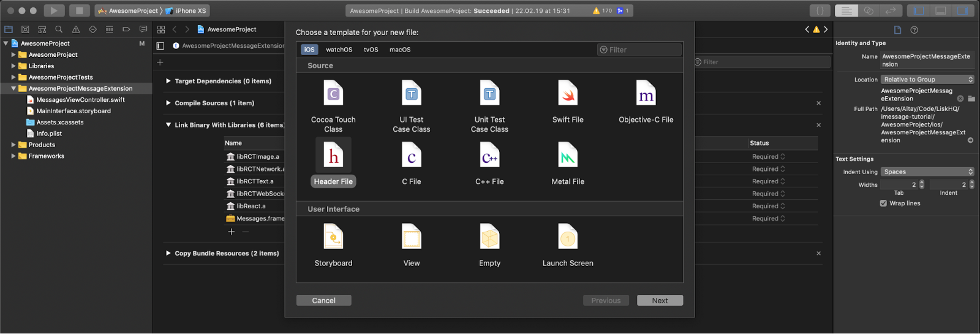
Task: Expand the AwesomeProjectTests folder
Action: 13,77
